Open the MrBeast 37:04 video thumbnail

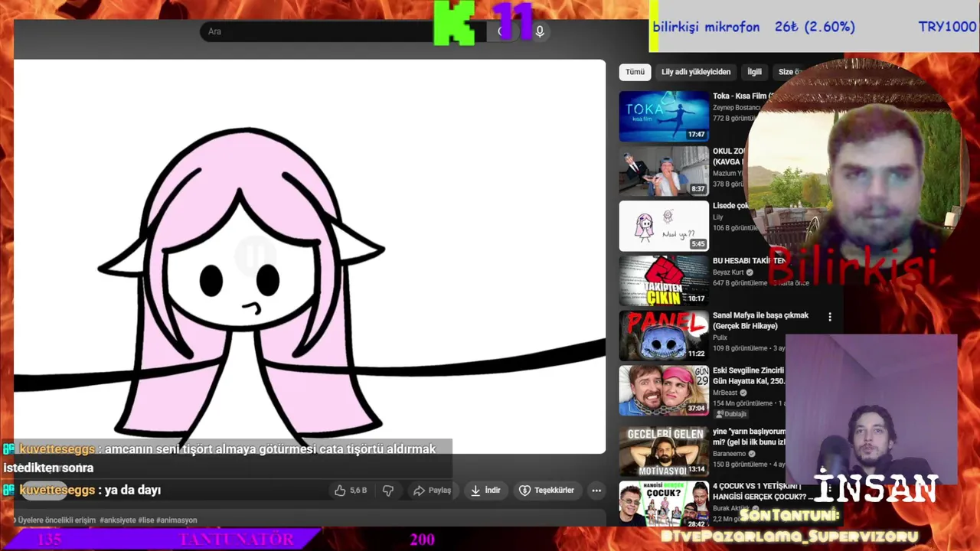click(x=664, y=390)
